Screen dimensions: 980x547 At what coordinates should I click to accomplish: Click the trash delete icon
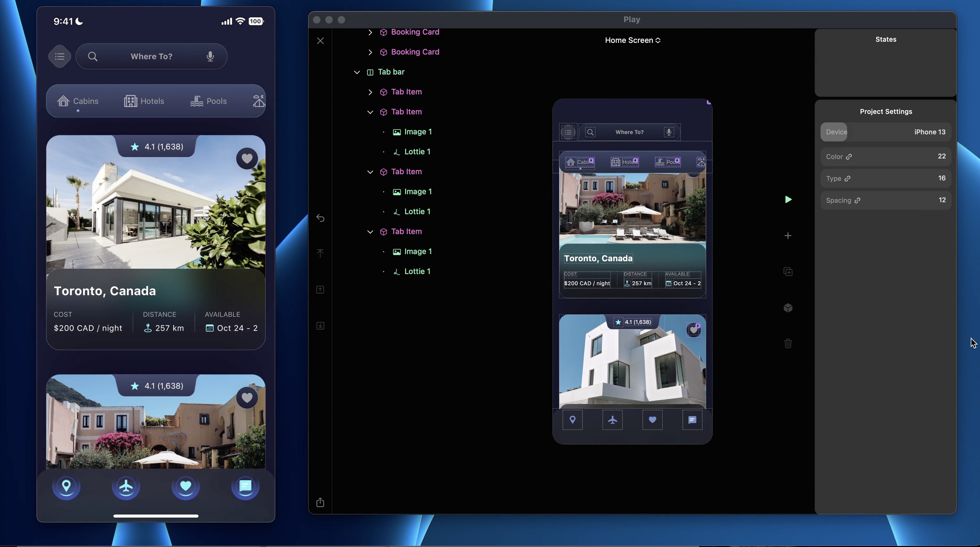coord(788,344)
